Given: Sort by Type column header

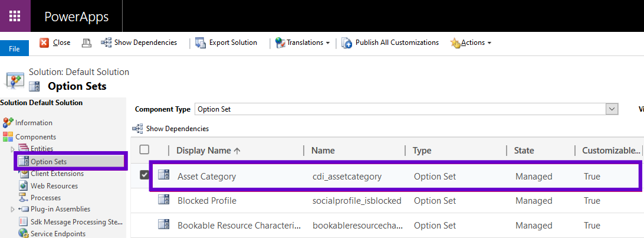Looking at the screenshot, I should [x=422, y=151].
